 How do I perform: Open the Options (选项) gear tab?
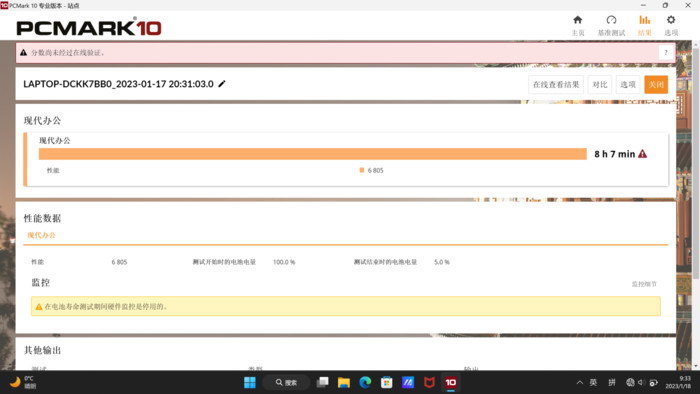click(x=671, y=25)
